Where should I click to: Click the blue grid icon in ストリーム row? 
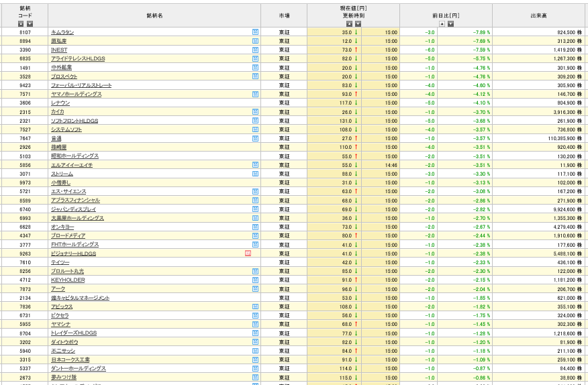[x=255, y=174]
